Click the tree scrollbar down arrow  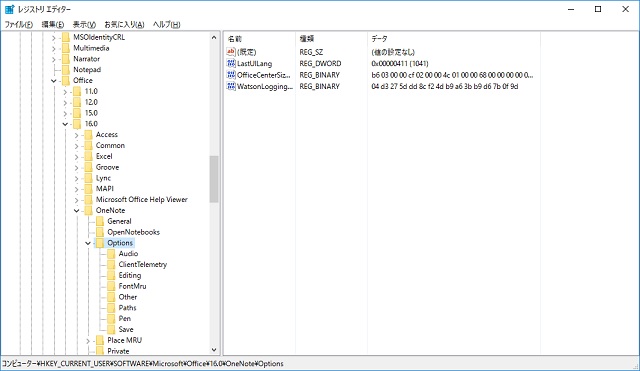pos(214,350)
